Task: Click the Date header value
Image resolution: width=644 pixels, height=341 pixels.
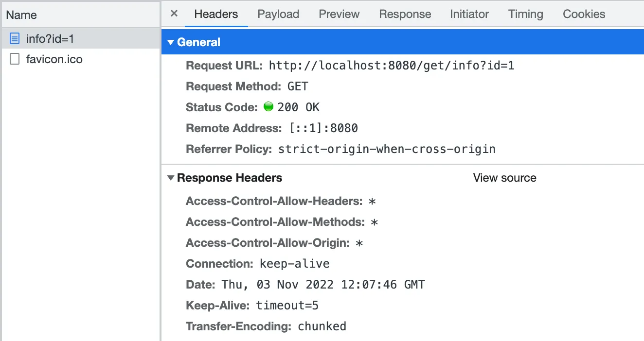Action: point(323,284)
